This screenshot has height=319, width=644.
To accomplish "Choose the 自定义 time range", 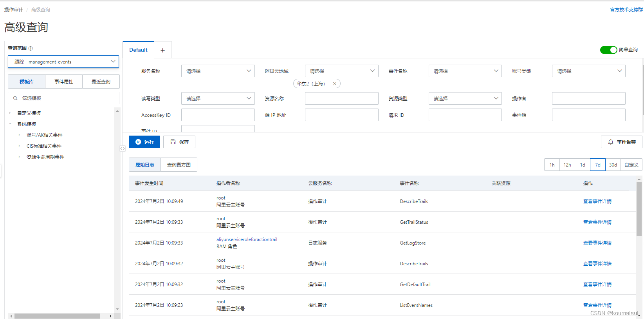I will click(x=631, y=165).
